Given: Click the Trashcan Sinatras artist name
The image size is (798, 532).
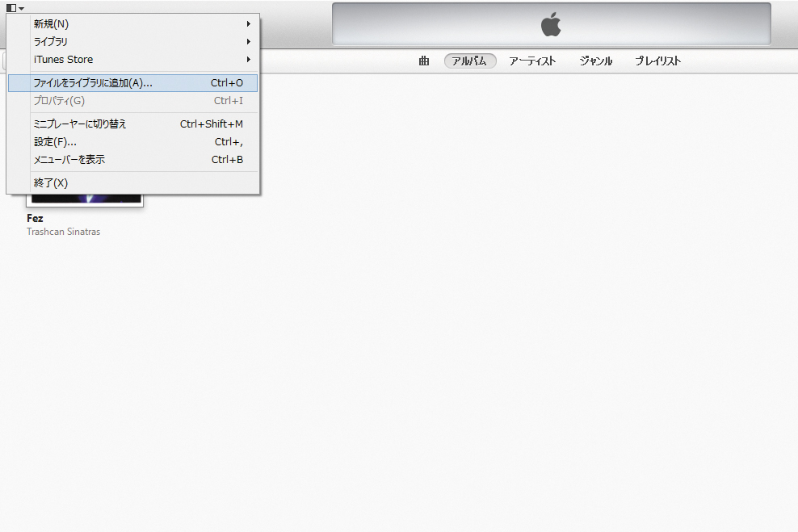Looking at the screenshot, I should point(64,232).
